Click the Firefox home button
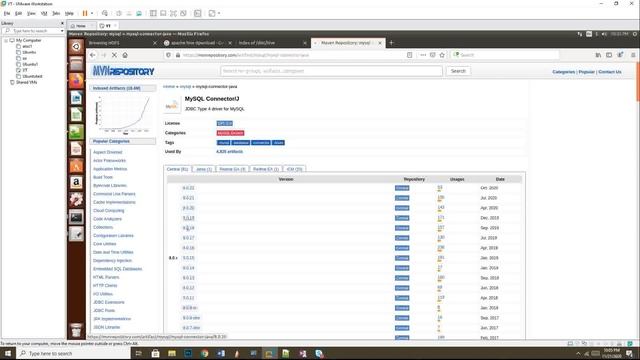The image size is (640, 360). coord(125,55)
